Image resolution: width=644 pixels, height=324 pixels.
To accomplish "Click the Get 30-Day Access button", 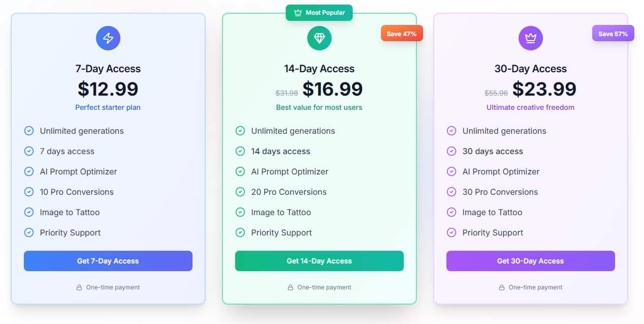I will click(x=530, y=260).
